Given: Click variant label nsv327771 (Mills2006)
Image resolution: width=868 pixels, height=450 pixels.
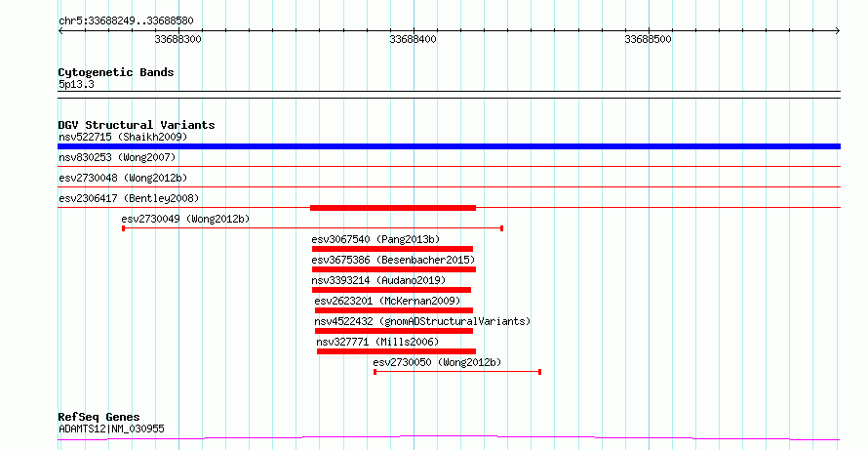Looking at the screenshot, I should pyautogui.click(x=377, y=342).
